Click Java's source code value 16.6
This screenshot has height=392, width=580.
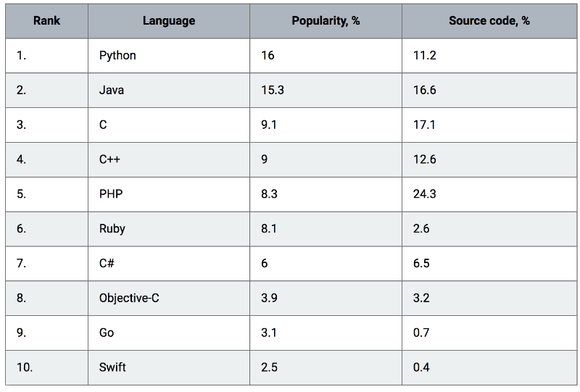(x=425, y=91)
